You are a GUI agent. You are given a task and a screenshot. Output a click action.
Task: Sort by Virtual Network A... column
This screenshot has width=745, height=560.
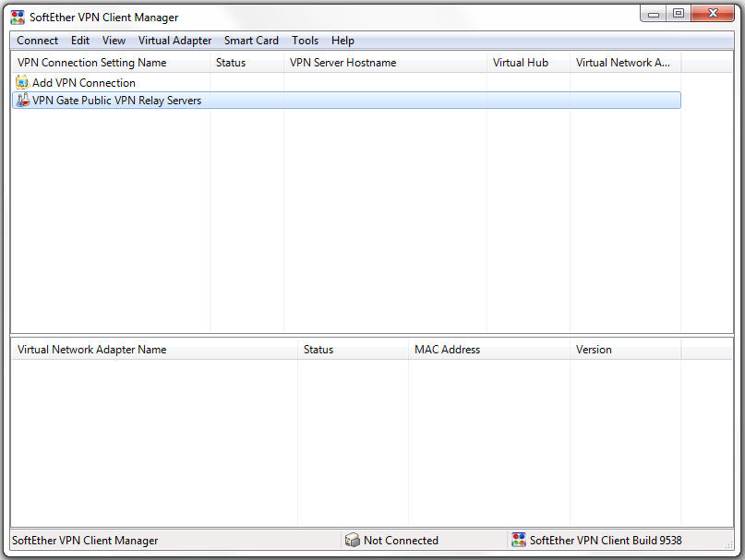(x=625, y=62)
